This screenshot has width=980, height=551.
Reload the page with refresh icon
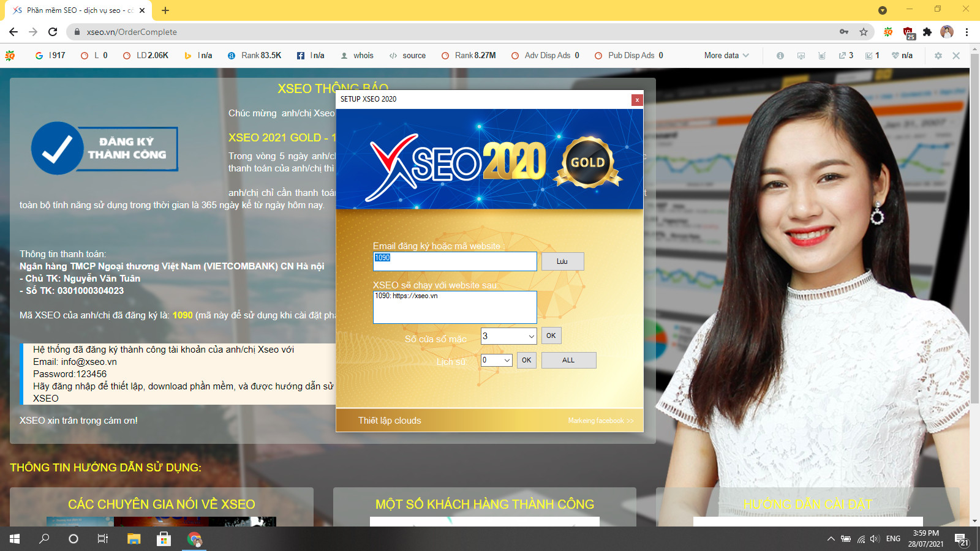coord(53,32)
